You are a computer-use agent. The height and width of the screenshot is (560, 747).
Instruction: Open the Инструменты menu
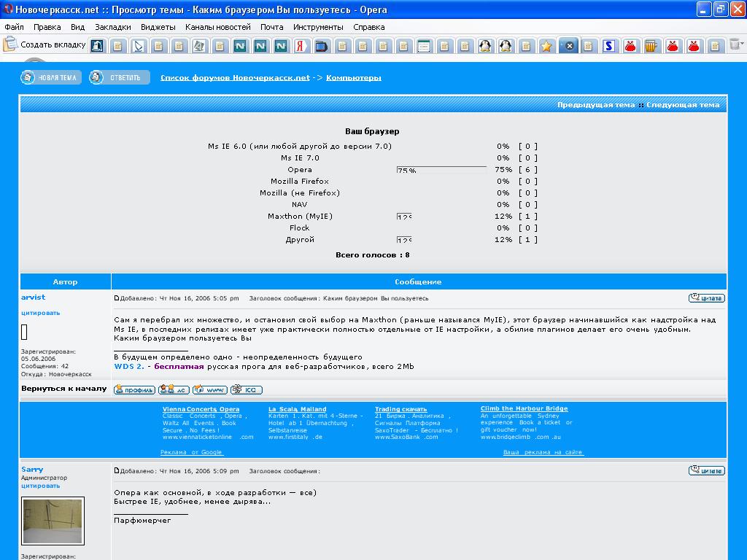tap(318, 27)
